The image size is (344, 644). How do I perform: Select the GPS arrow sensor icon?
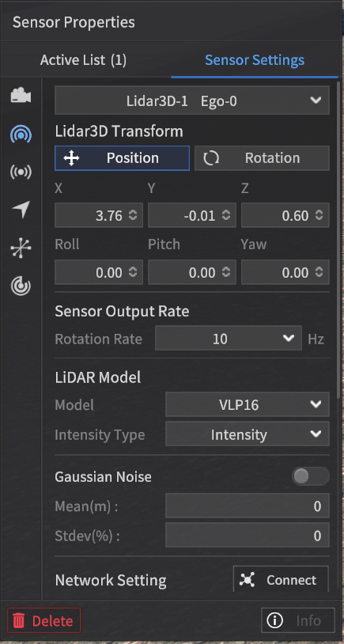pyautogui.click(x=21, y=210)
